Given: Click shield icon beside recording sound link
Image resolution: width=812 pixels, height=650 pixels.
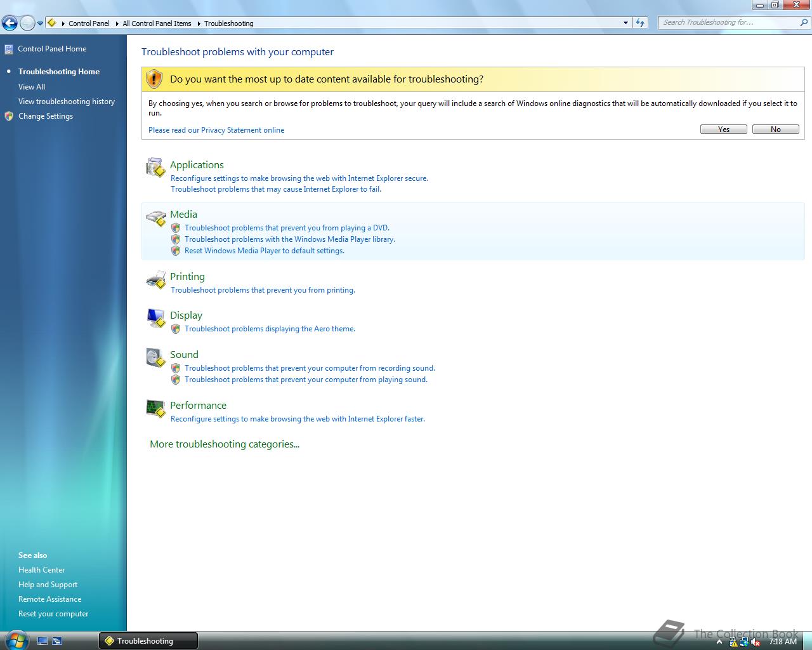Looking at the screenshot, I should (176, 368).
